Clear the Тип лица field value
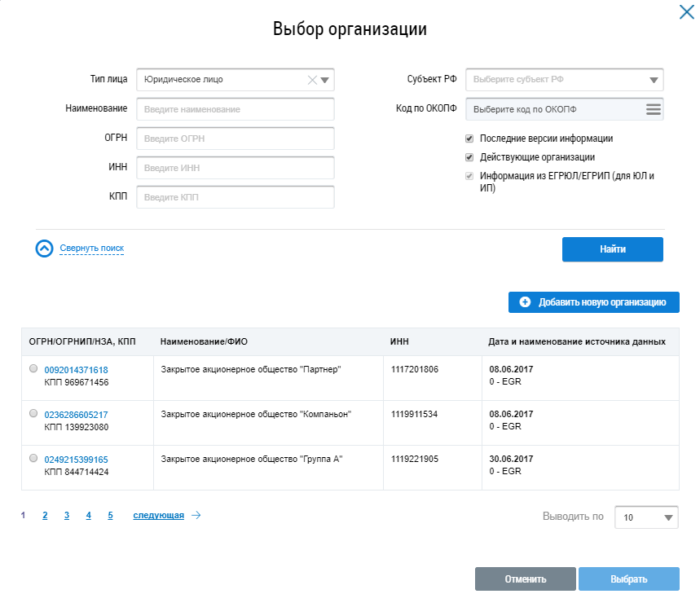The image size is (700, 616). (x=311, y=80)
